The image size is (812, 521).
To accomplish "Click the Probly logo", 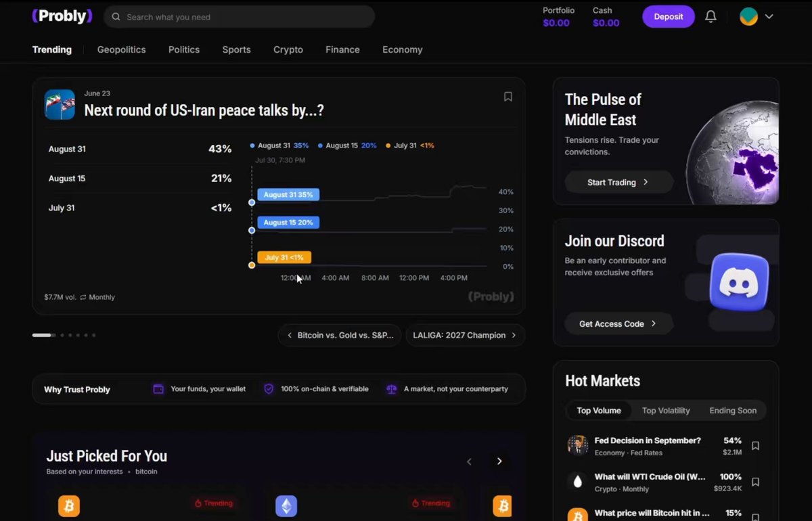I will point(62,16).
